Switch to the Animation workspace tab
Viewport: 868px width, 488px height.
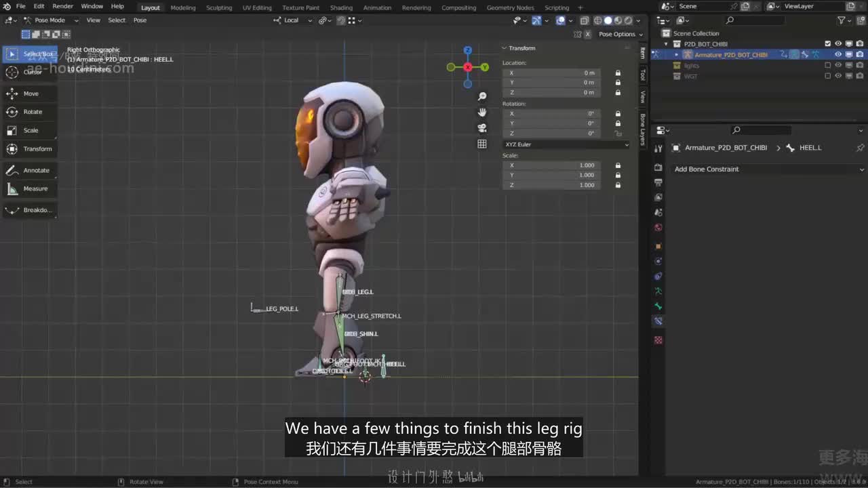[x=377, y=7]
